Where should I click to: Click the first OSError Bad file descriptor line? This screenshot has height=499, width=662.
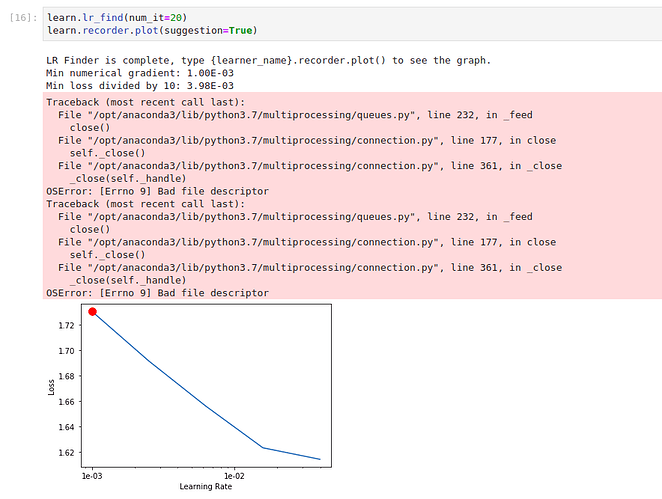click(157, 191)
